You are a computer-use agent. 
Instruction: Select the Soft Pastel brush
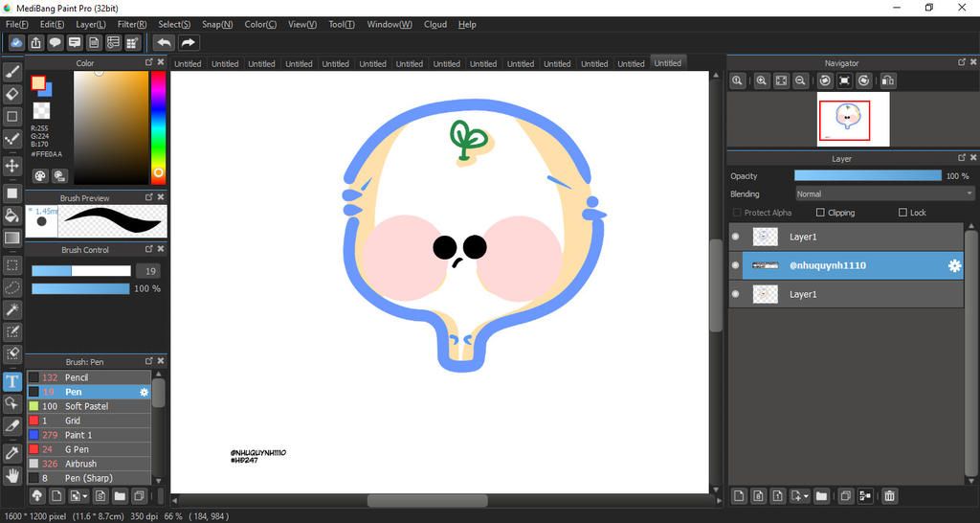pos(89,407)
